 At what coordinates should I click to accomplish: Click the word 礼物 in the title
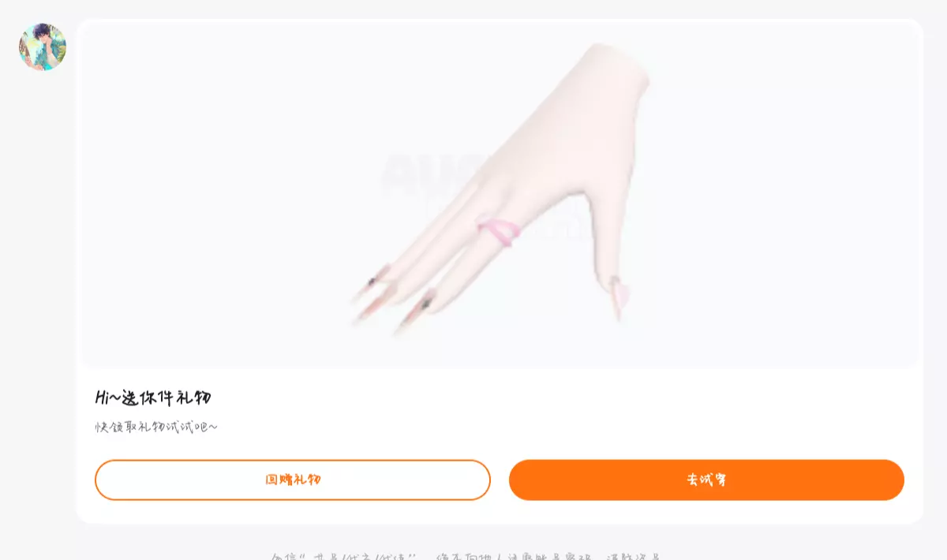tap(189, 398)
